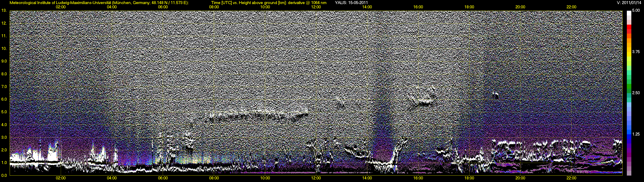644x182 pixels.
Task: Click the 1.0 km height axis label
Action: pos(4,163)
